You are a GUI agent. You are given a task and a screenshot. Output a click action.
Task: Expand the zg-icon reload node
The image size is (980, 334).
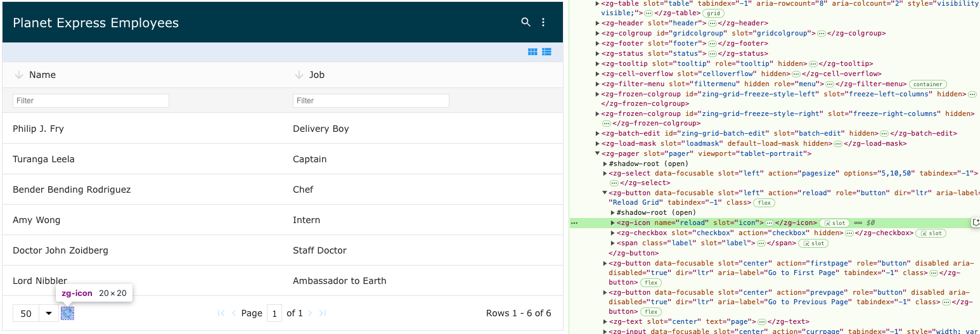pos(613,223)
